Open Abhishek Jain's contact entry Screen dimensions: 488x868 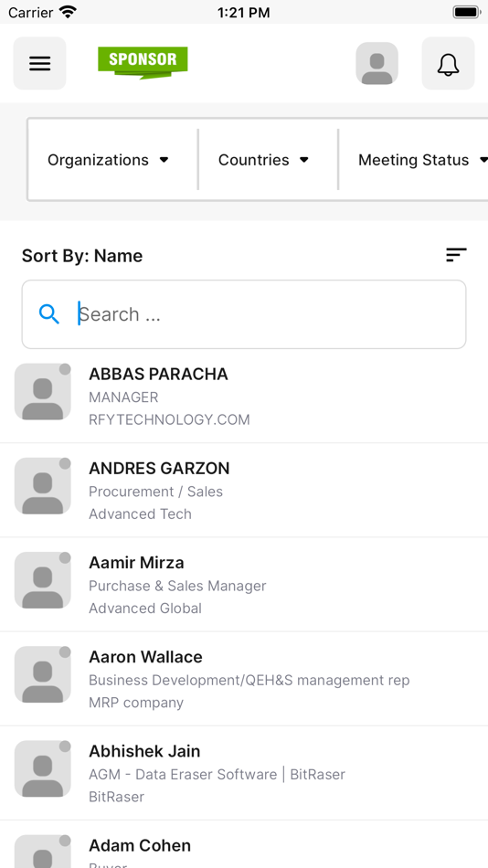tap(244, 773)
